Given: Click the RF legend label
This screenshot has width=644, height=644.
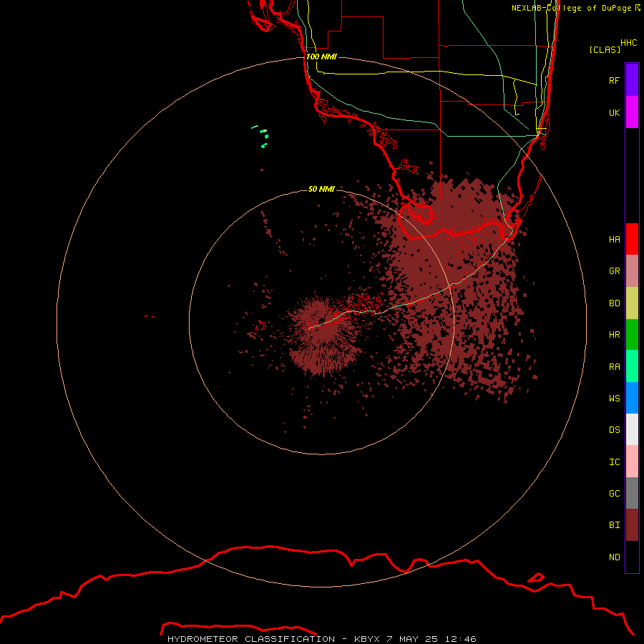Looking at the screenshot, I should (614, 80).
